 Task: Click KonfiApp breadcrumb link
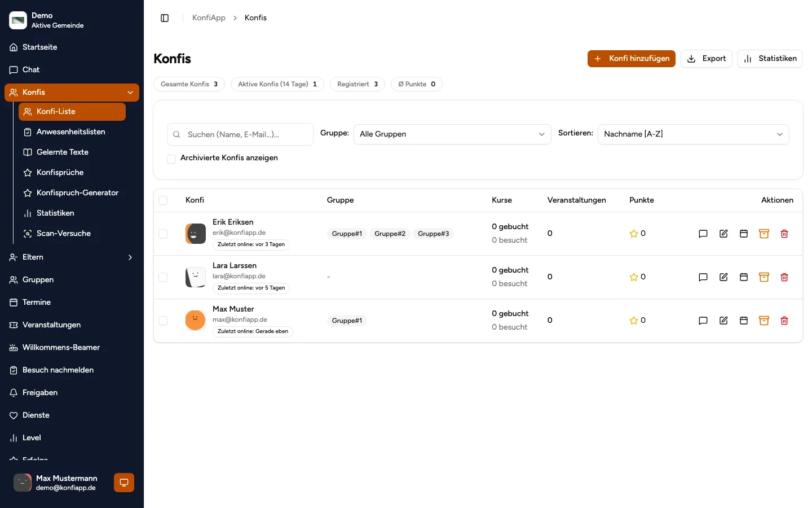(209, 18)
